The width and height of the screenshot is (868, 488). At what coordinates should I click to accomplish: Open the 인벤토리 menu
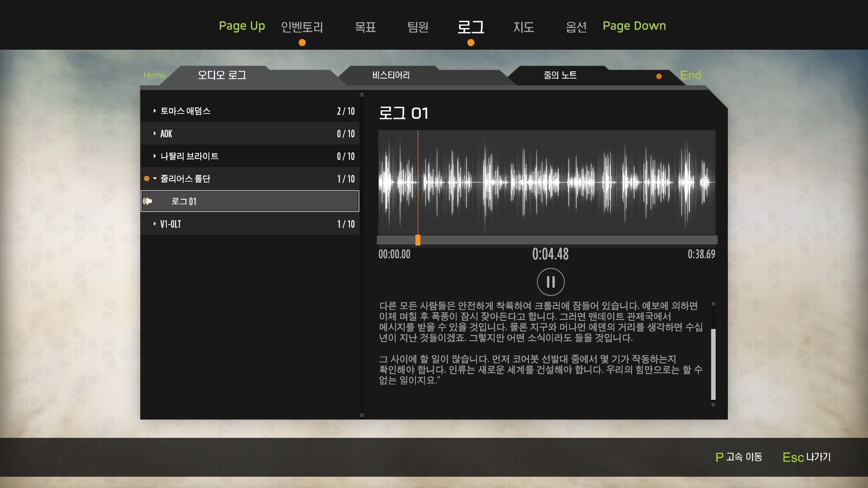click(x=302, y=27)
